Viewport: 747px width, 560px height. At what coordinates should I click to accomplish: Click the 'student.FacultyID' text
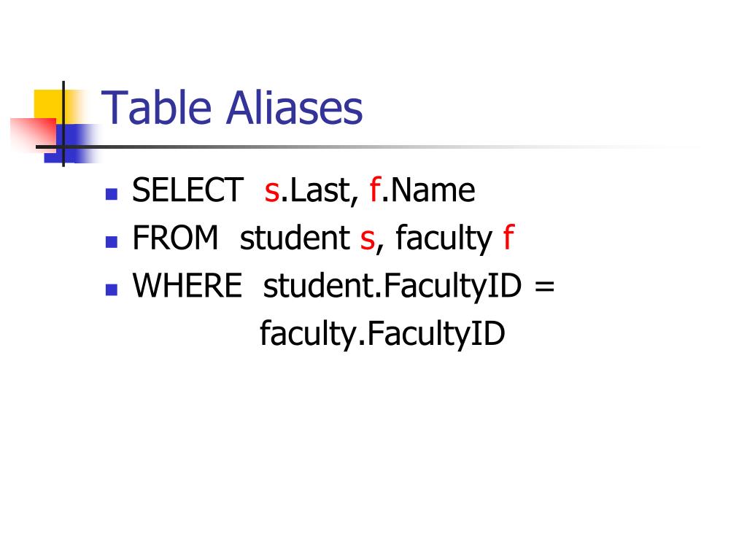pos(392,287)
